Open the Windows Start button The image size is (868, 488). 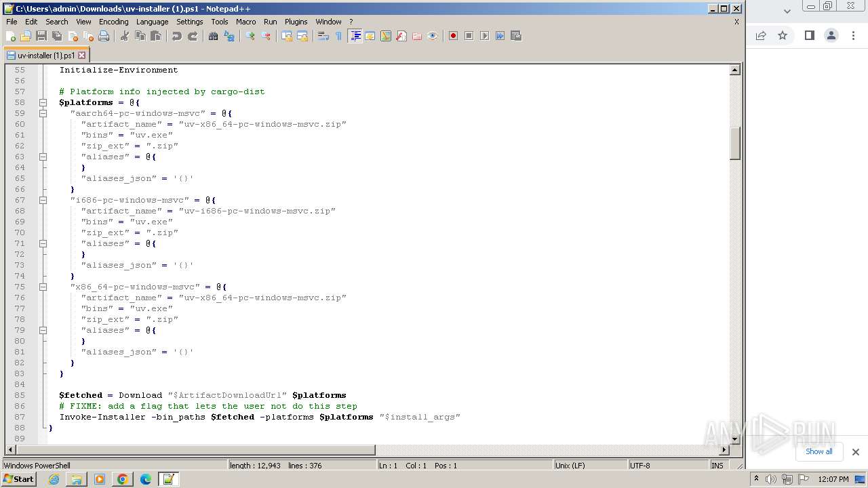click(x=18, y=479)
